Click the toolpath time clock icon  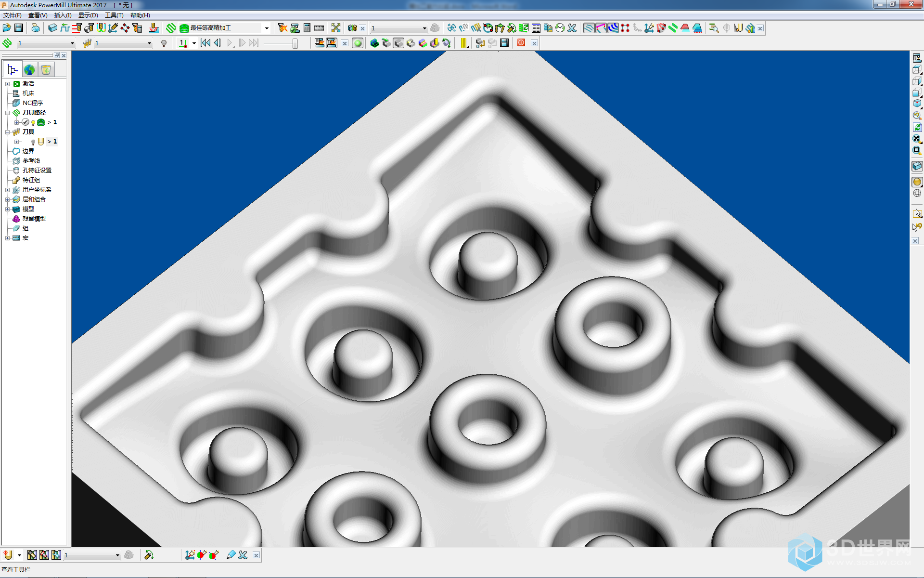click(x=560, y=28)
